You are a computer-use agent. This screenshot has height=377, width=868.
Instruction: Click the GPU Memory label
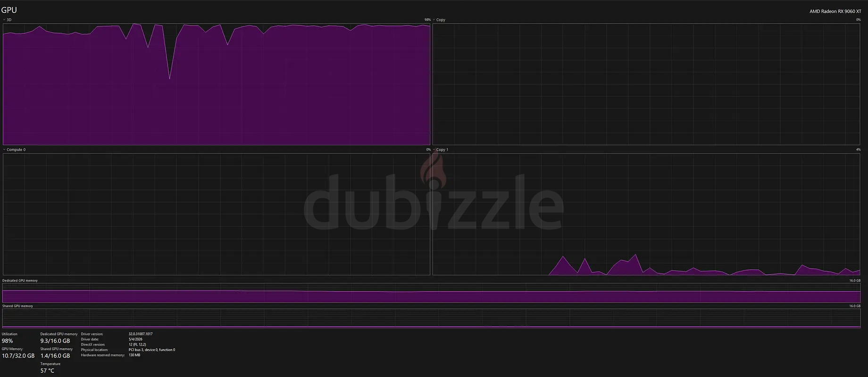[x=12, y=349]
